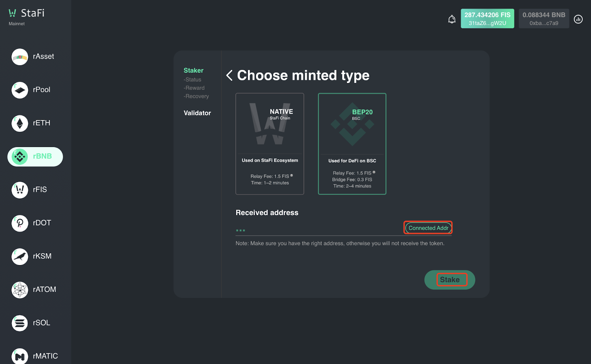Click the 'Received address' heading

(267, 213)
